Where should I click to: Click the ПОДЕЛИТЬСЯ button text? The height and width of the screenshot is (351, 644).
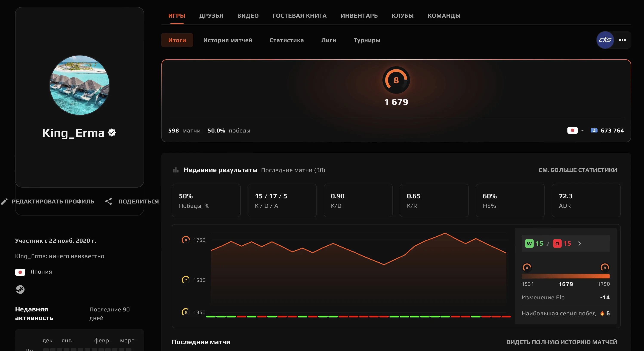click(138, 202)
